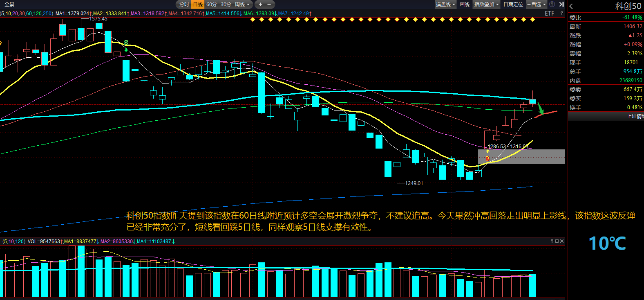Open the 指数叠加 overlay dropdown
644x300 pixels.
coord(486,5)
